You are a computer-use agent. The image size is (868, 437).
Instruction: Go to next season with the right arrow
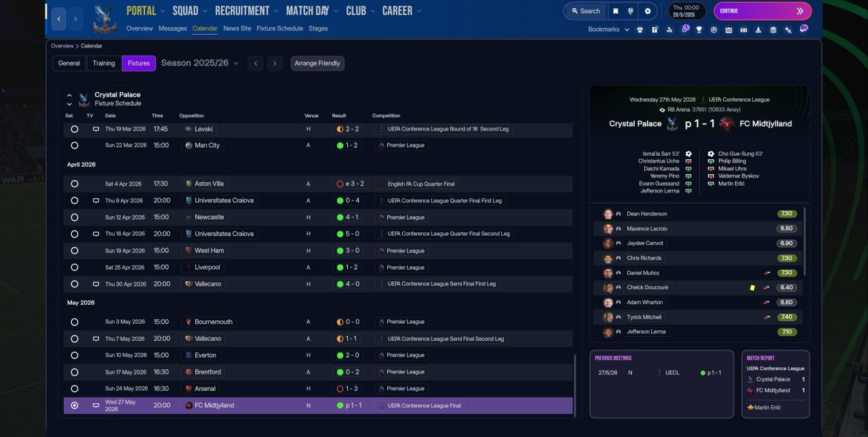(274, 63)
